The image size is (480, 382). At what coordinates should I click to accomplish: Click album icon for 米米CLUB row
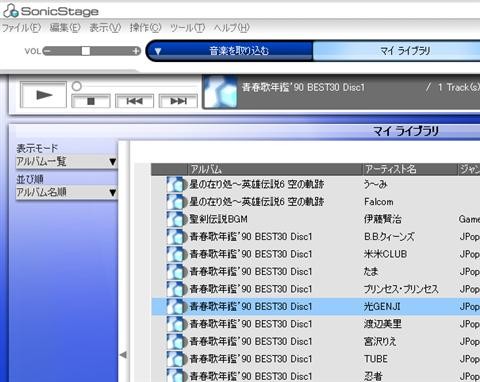(175, 254)
